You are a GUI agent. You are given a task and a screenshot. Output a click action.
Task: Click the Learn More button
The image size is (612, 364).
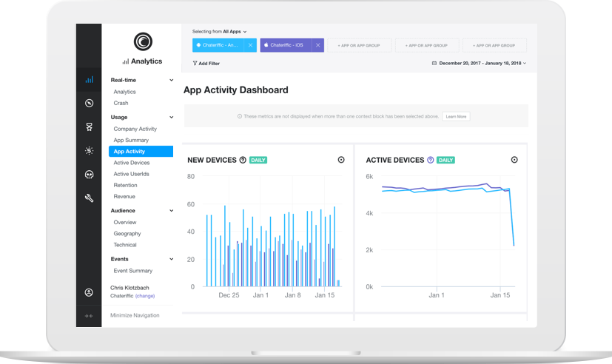(x=455, y=116)
